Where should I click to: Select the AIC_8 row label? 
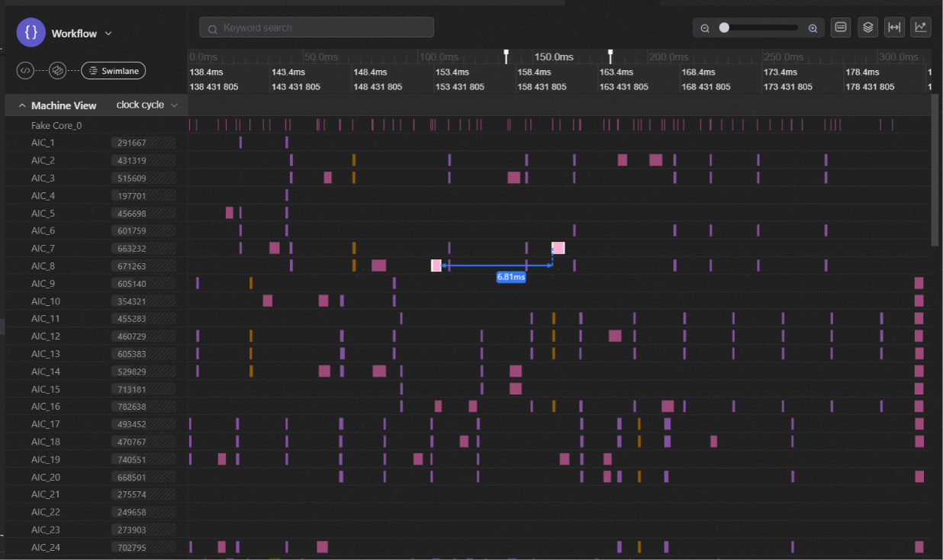tap(43, 266)
